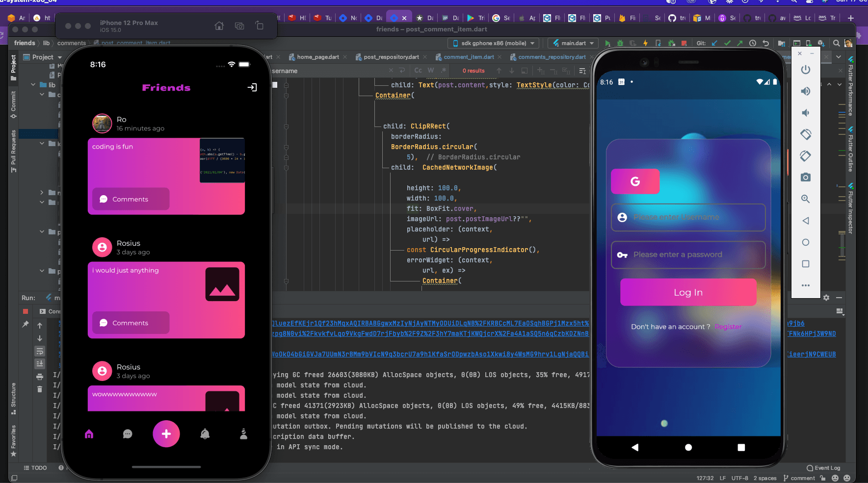Stop the running app with the red square

tap(684, 43)
